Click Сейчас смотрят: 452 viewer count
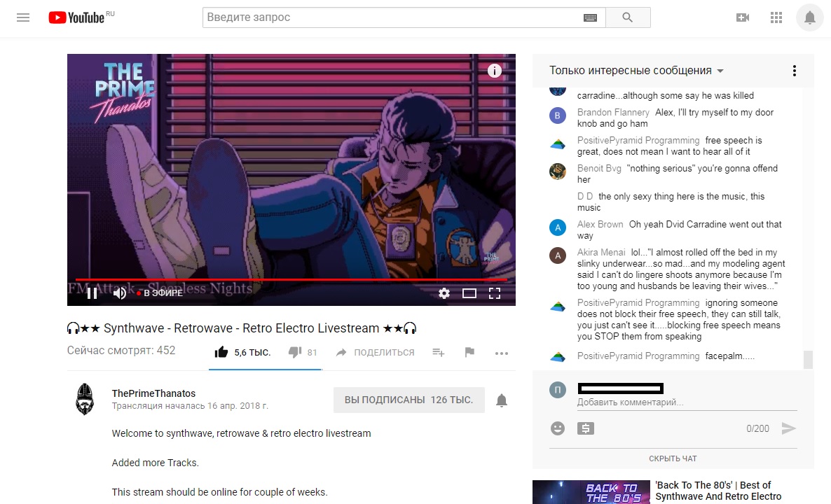The height and width of the screenshot is (504, 831). (121, 351)
